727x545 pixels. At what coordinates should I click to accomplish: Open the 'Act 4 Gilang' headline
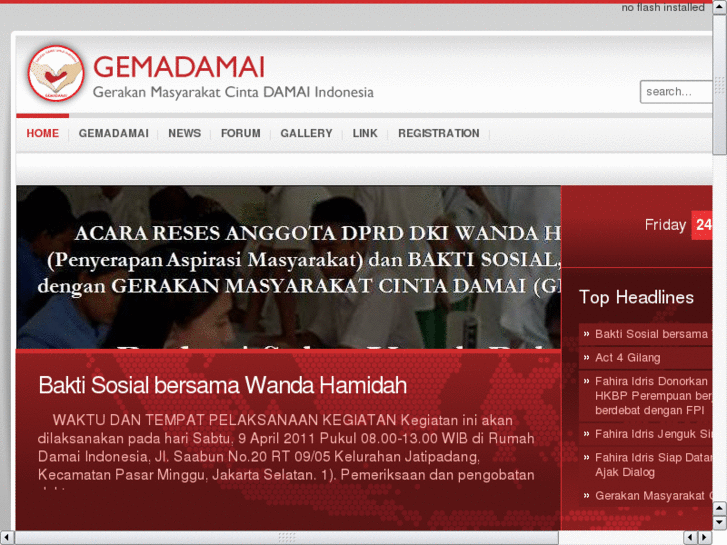627,358
